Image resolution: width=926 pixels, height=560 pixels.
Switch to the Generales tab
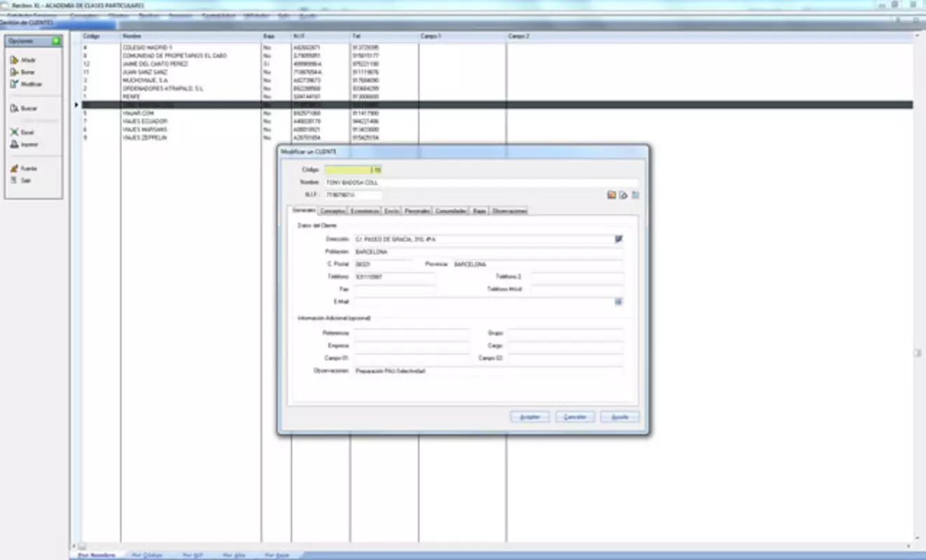coord(304,210)
